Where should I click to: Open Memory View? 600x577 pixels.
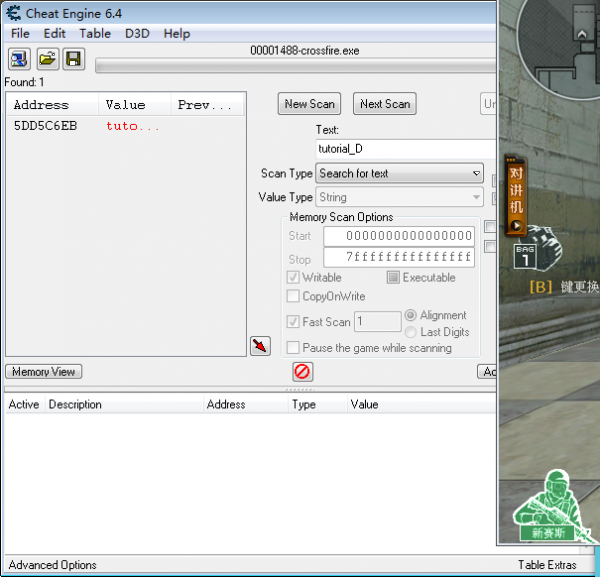[44, 372]
